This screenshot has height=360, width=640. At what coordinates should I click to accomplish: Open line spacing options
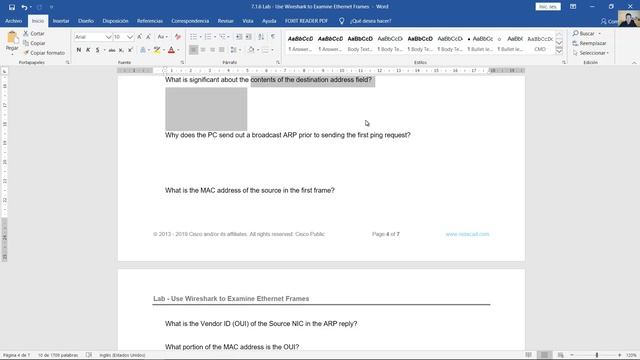pyautogui.click(x=234, y=50)
